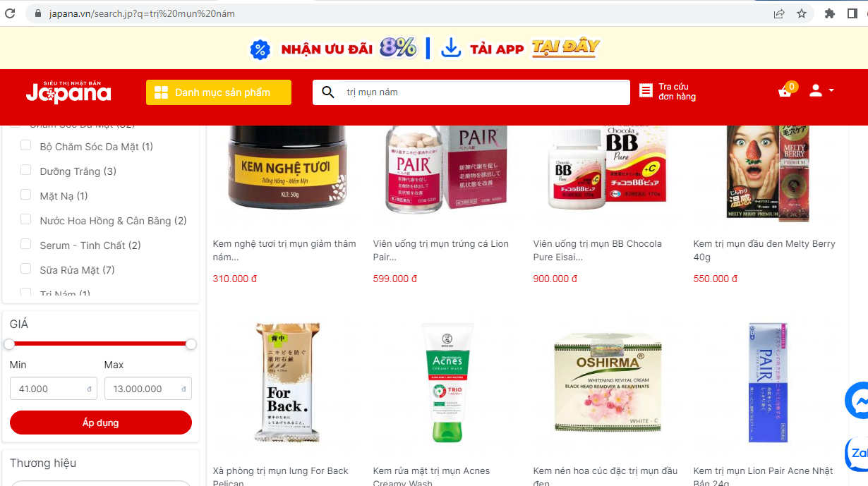This screenshot has height=486, width=868.
Task: Click the Tra cứu đơn hàng icon
Action: (x=646, y=91)
